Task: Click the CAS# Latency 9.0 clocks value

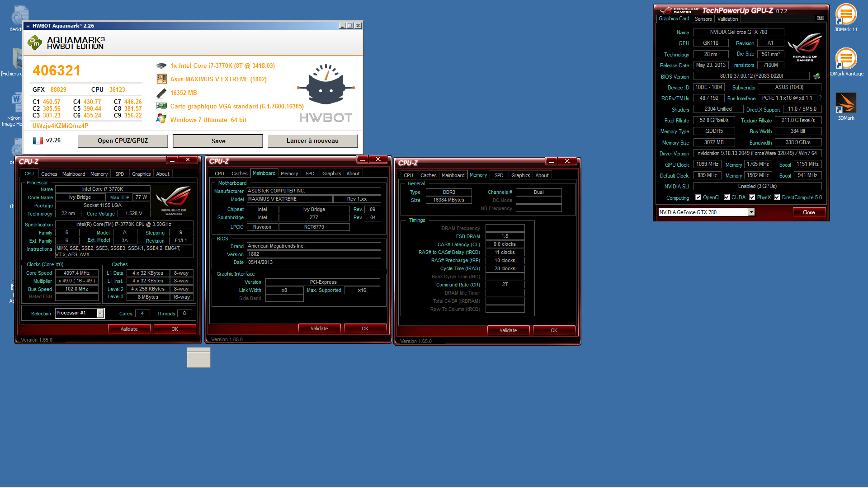Action: [505, 244]
